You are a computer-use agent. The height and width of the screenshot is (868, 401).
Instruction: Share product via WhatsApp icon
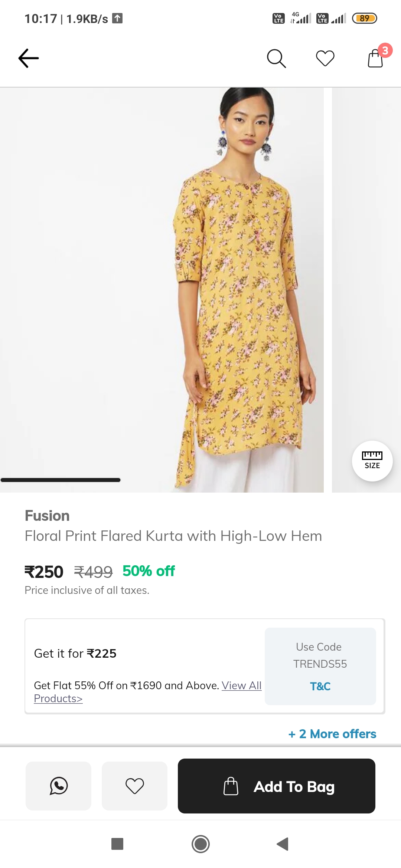(x=58, y=786)
